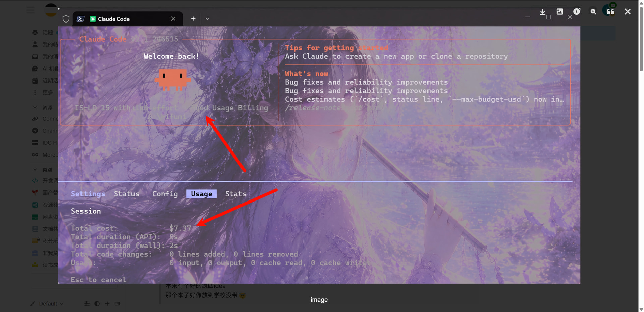Screen dimensions: 644x312
Task: Open the 国产替 category
Action: (44, 192)
